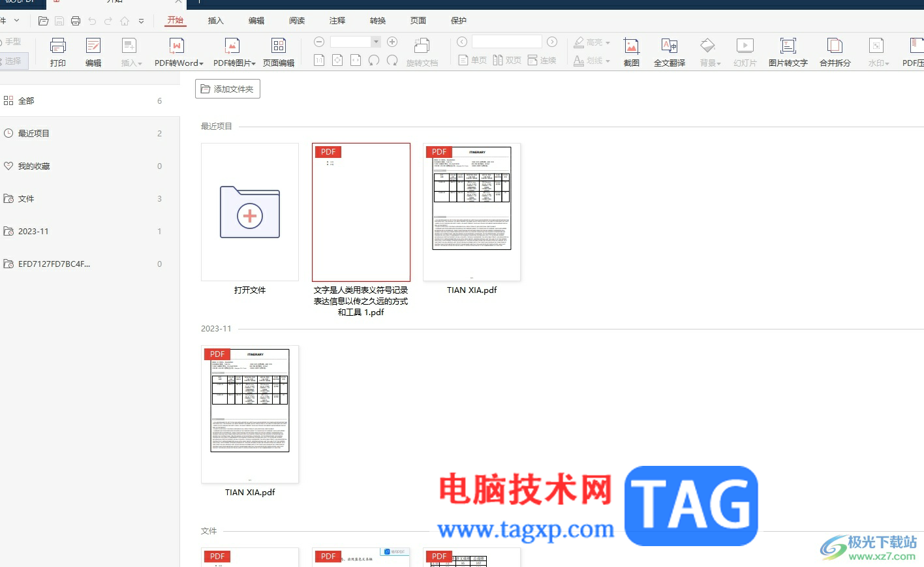924x567 pixels.
Task: Click the fit width icon
Action: point(356,61)
